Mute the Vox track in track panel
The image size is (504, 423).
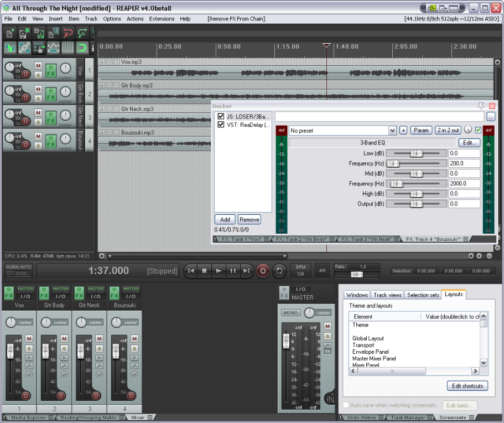tap(38, 66)
